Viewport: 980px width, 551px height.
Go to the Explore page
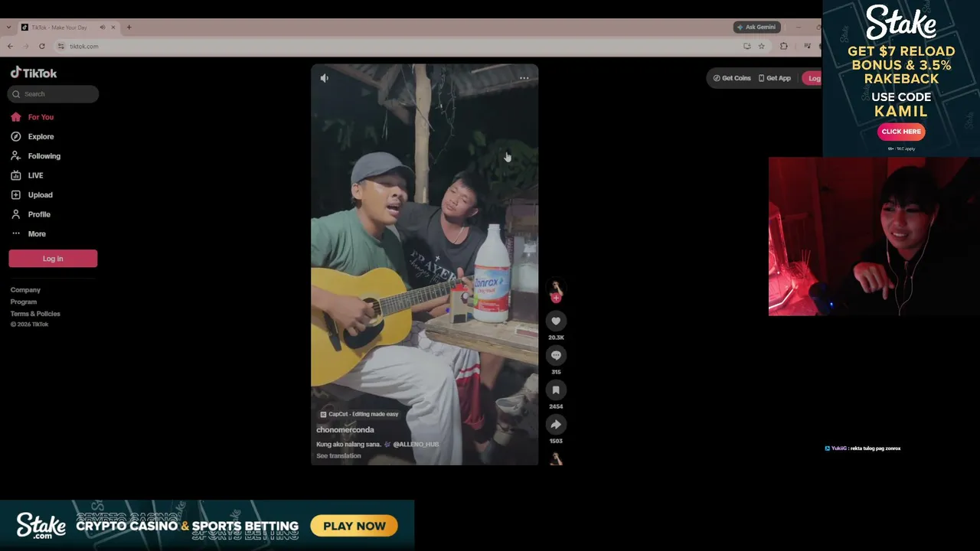[x=32, y=136]
